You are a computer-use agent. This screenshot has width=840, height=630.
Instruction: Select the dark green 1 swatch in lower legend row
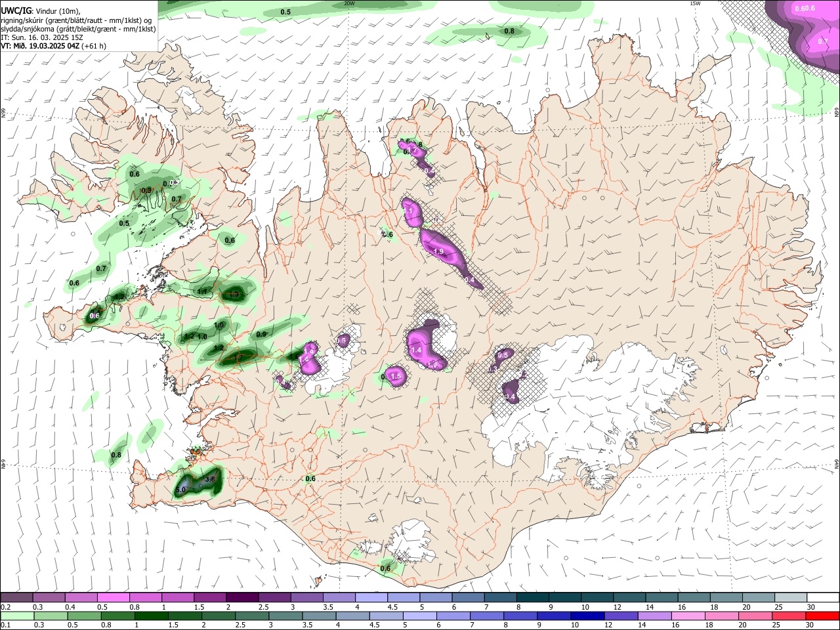tap(151, 616)
